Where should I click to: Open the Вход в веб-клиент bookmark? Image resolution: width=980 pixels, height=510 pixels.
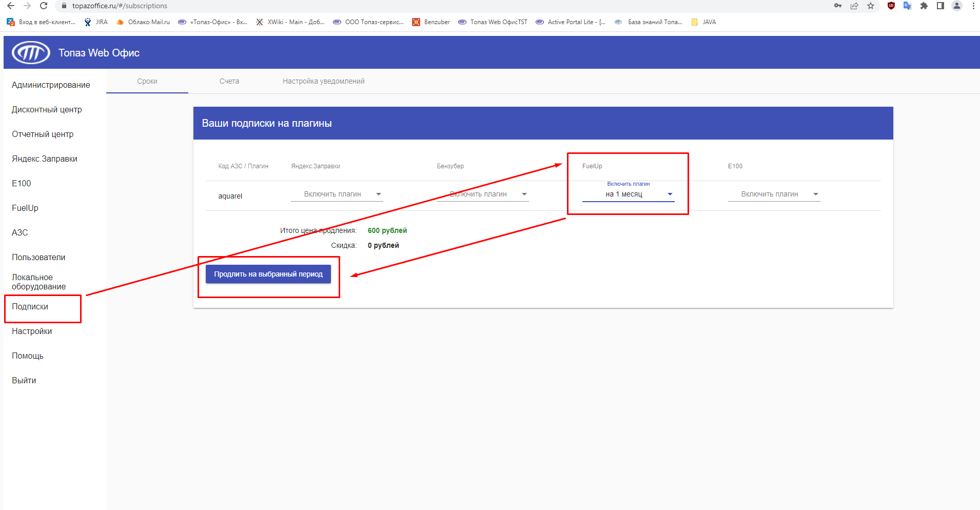point(41,22)
